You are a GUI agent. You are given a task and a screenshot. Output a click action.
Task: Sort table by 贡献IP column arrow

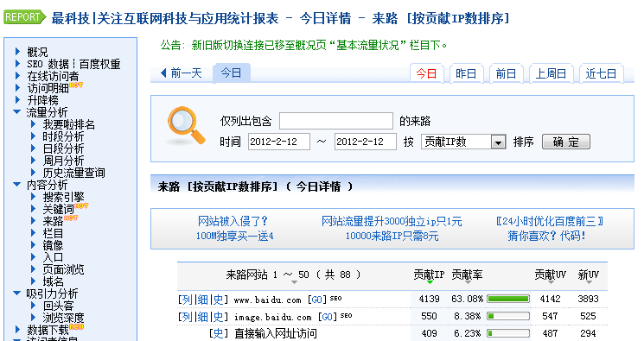point(430,282)
